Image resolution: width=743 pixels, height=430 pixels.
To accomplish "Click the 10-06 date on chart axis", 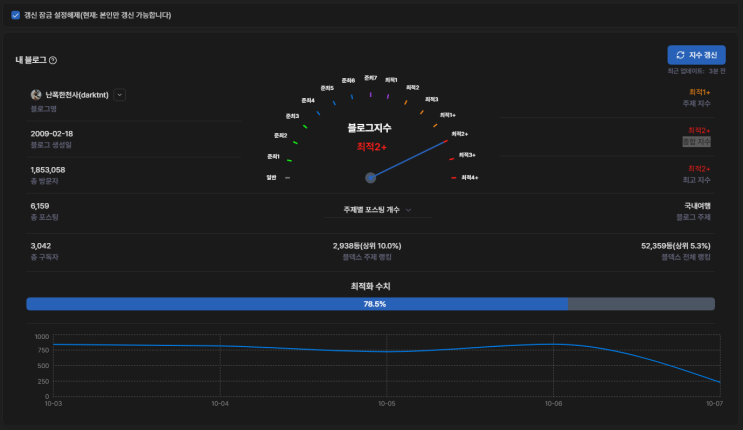I will [x=553, y=404].
